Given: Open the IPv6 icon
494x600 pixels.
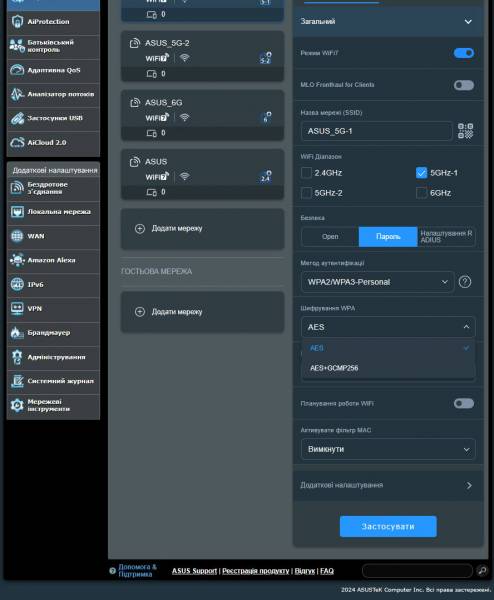Looking at the screenshot, I should pyautogui.click(x=17, y=284).
